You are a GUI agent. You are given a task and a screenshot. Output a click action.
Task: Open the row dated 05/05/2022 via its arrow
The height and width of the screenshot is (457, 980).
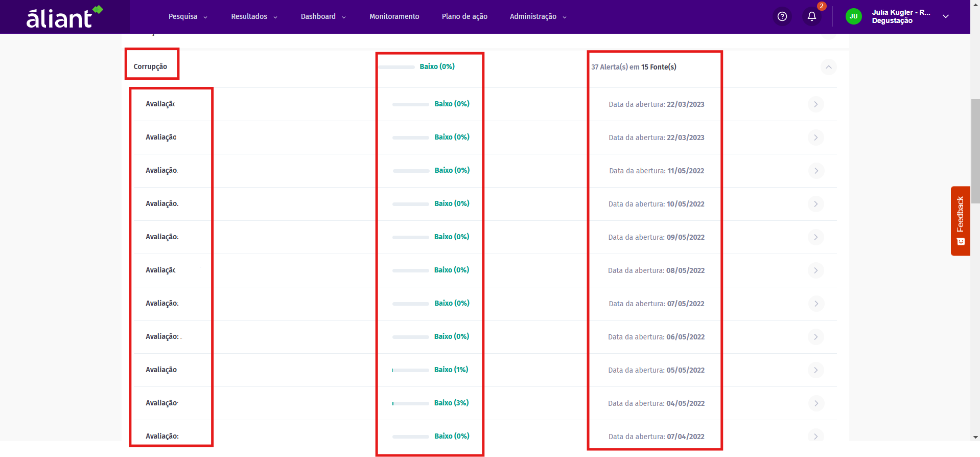pyautogui.click(x=816, y=370)
